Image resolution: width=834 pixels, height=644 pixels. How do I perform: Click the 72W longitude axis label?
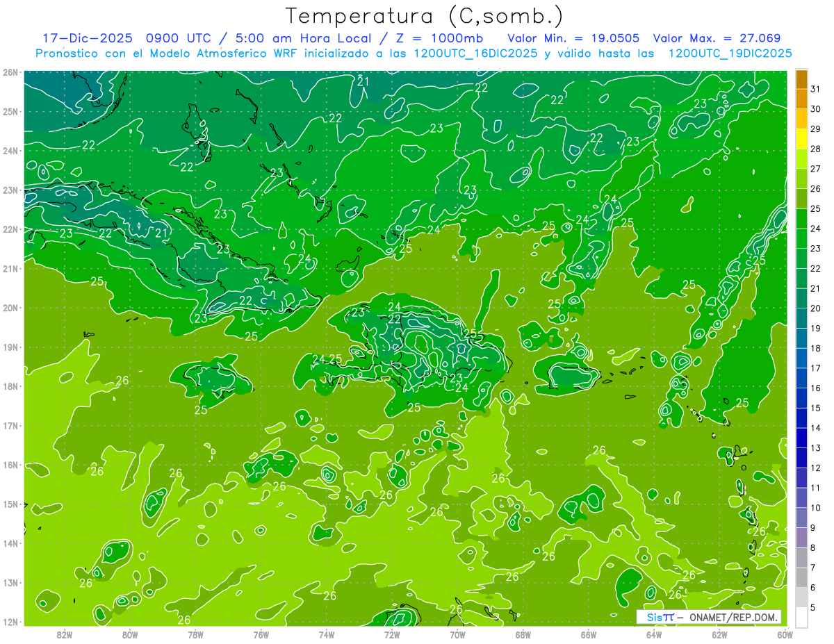pos(392,634)
